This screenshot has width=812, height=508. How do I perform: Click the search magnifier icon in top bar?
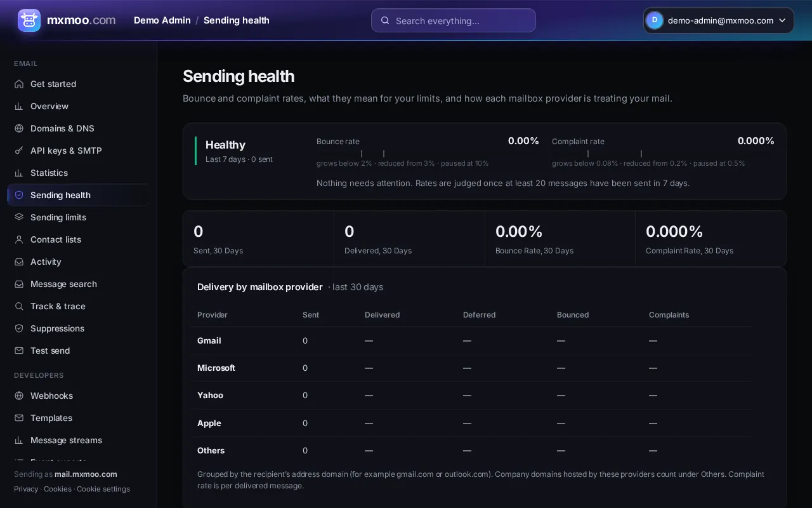385,20
